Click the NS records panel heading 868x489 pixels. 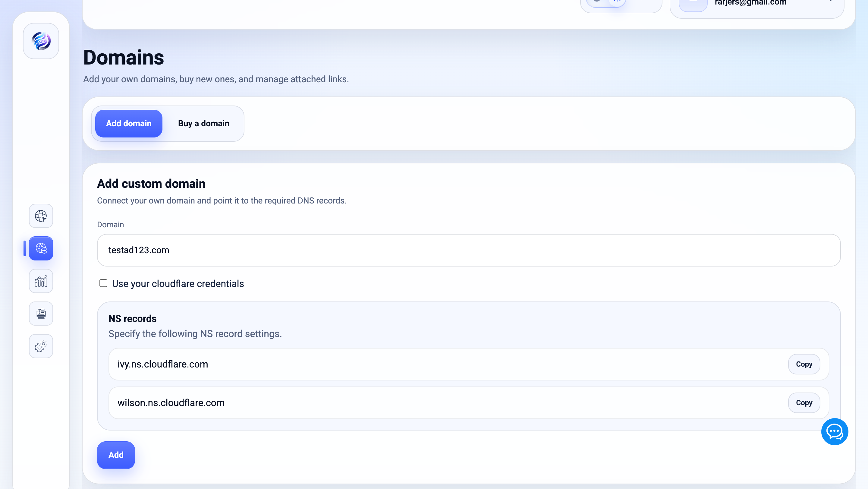pyautogui.click(x=132, y=318)
